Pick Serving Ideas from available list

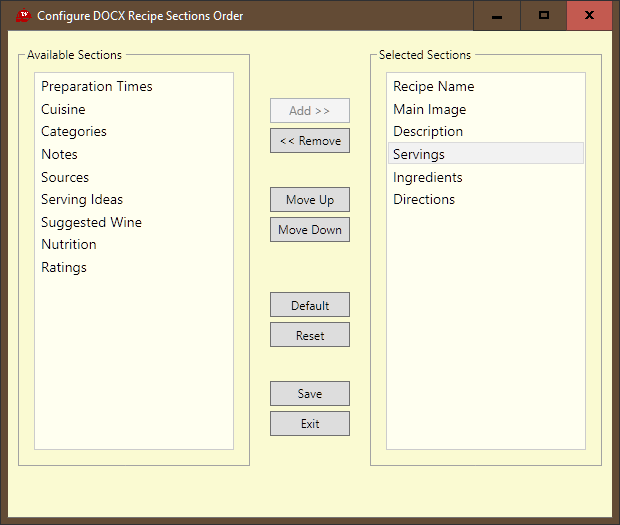point(82,200)
